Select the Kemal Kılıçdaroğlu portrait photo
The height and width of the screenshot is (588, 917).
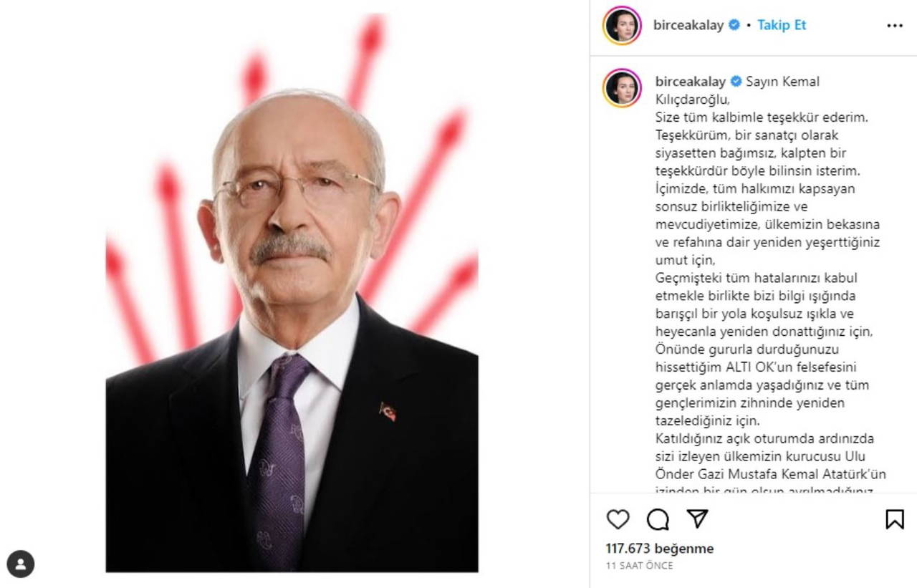tap(292, 293)
